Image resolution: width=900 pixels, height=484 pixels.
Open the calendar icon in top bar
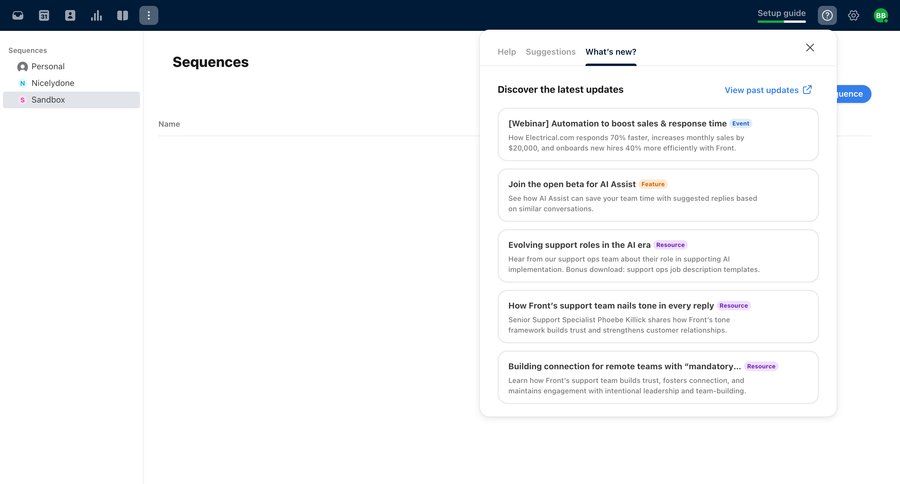(44, 16)
